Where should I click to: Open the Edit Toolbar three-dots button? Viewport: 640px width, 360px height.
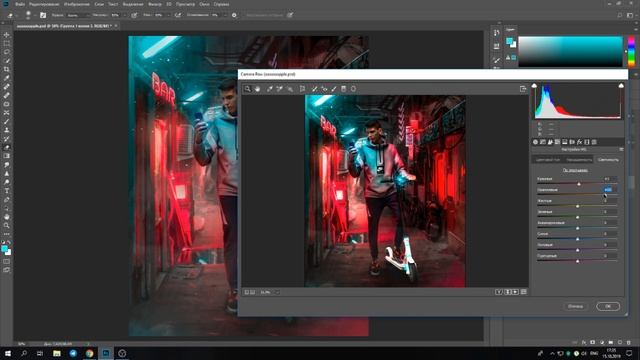point(7,234)
